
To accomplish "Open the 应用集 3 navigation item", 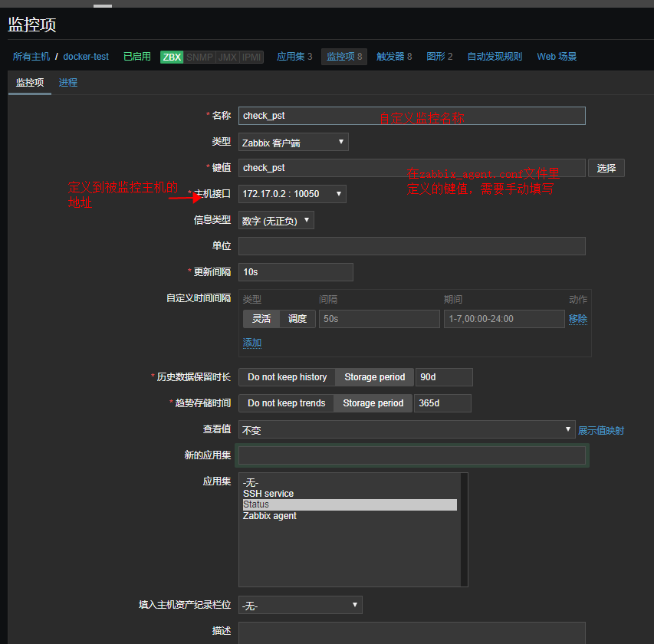I will (x=294, y=57).
